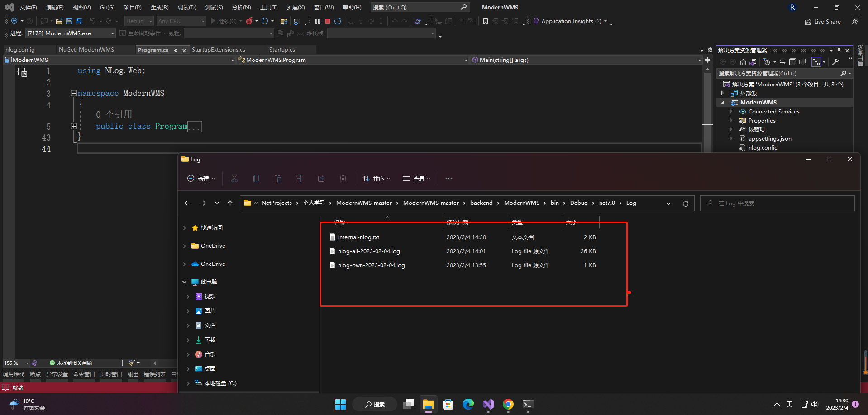This screenshot has width=868, height=415.
Task: Click the 新建 new button in Log window
Action: click(201, 179)
